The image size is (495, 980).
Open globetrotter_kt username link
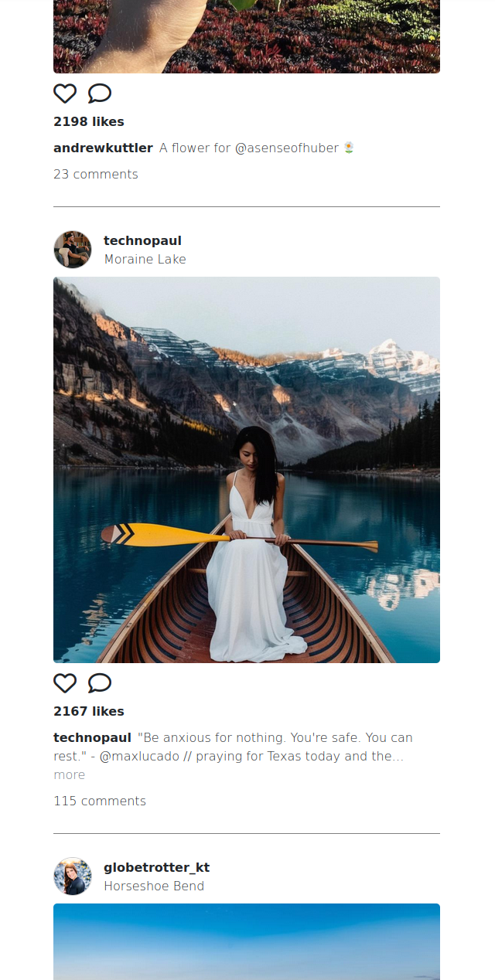click(x=156, y=867)
